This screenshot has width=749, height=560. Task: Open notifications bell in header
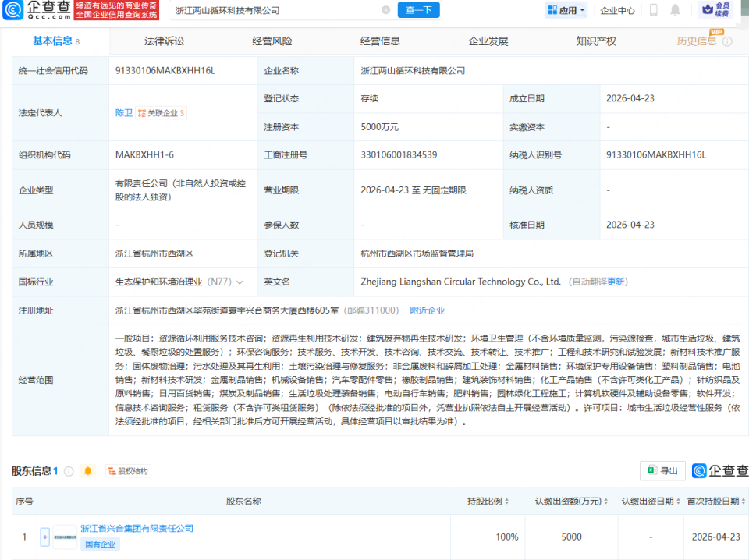[675, 10]
